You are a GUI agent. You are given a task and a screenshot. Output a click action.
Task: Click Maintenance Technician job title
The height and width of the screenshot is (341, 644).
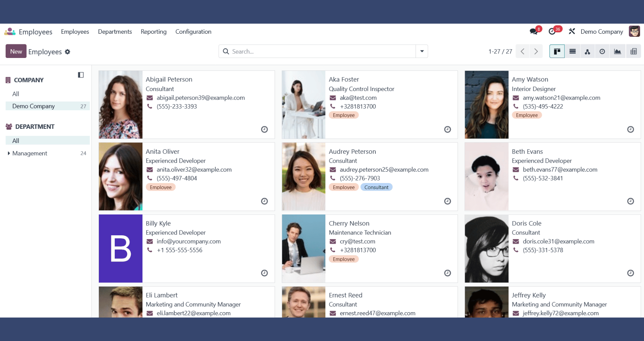coord(360,233)
